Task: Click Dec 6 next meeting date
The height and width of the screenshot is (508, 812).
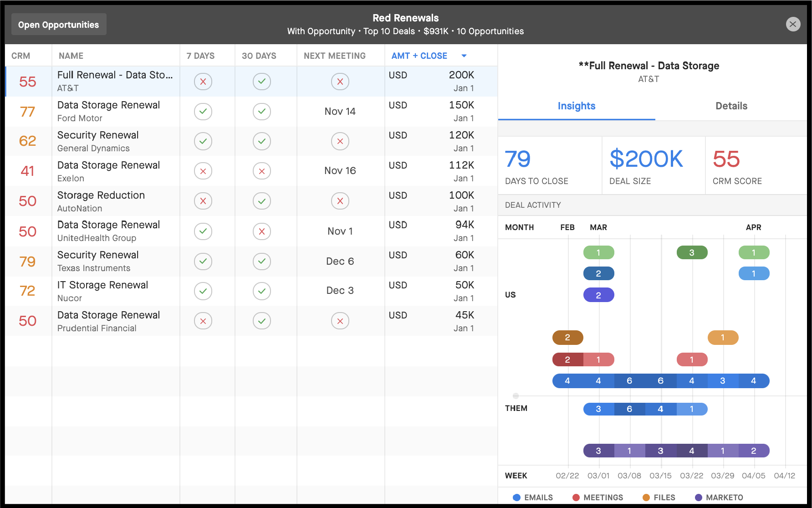Action: (340, 261)
